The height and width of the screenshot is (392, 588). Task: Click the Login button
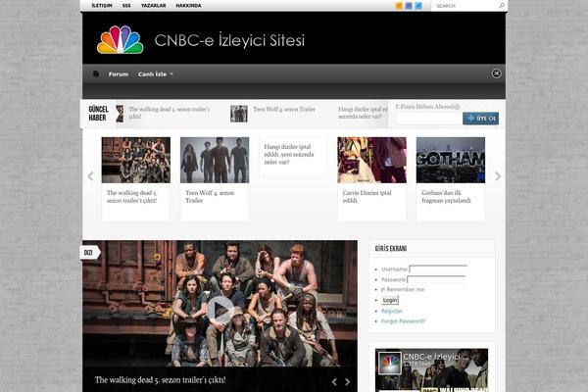click(x=390, y=300)
